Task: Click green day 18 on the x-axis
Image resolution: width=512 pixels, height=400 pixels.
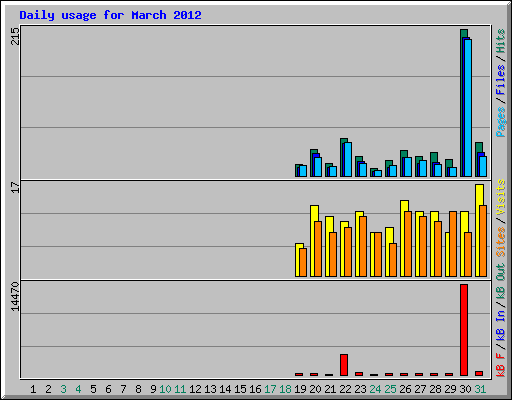Action: click(x=285, y=389)
